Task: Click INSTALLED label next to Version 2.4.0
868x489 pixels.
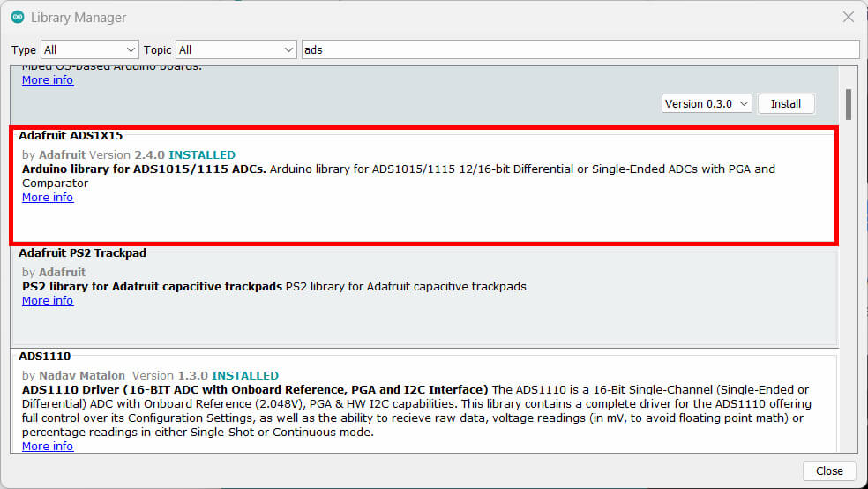Action: 202,155
